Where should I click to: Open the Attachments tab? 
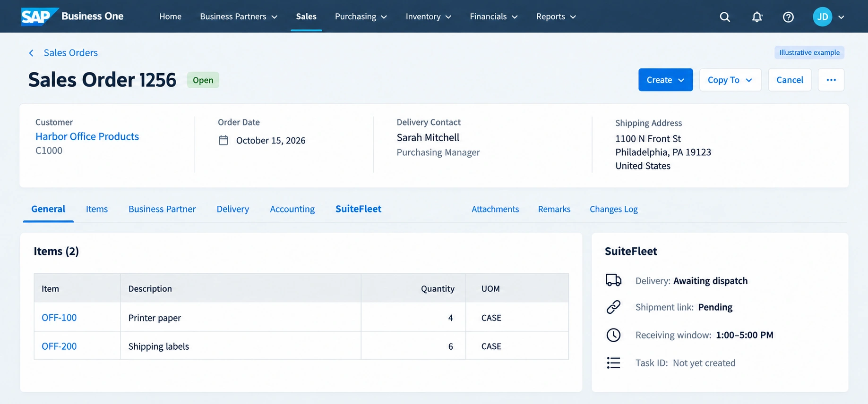tap(495, 209)
